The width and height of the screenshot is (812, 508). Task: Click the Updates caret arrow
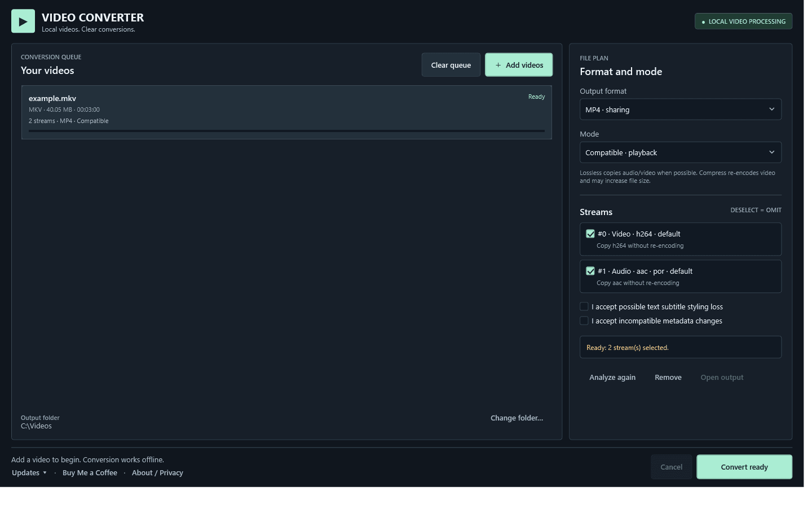(x=45, y=472)
